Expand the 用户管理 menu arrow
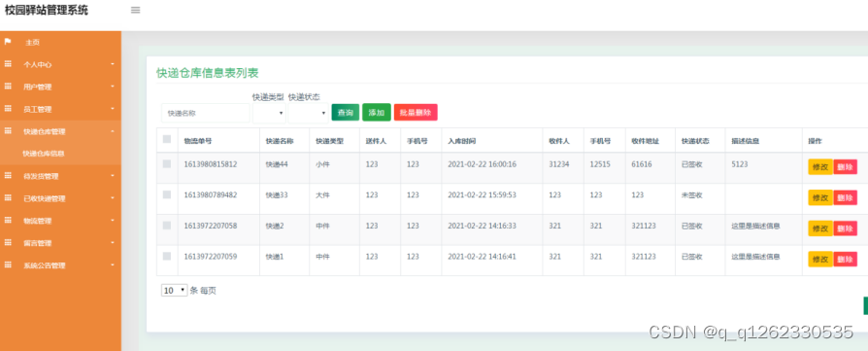The width and height of the screenshot is (868, 351). [113, 87]
